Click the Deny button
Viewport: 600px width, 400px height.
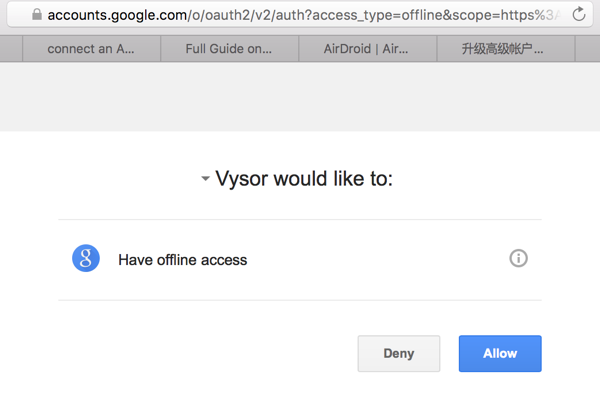click(398, 353)
